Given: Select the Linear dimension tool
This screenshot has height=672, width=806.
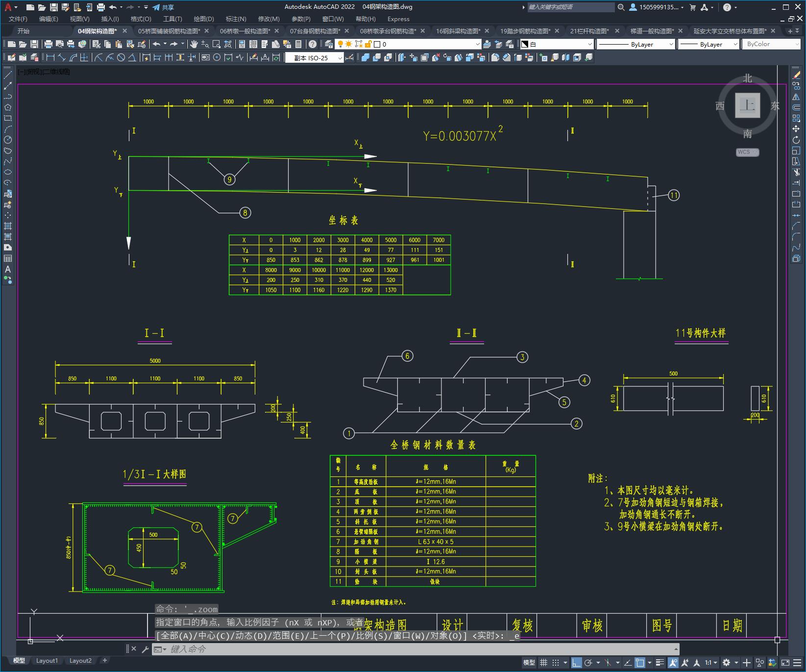Looking at the screenshot, I should (50, 58).
